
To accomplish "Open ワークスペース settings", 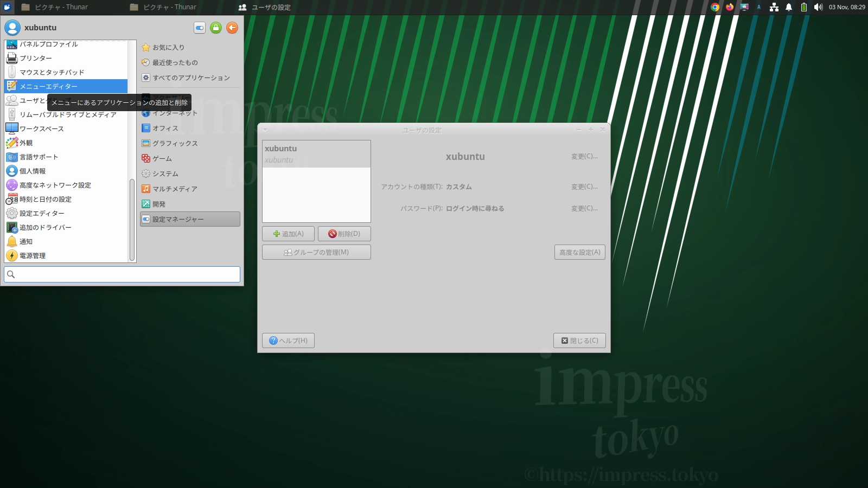I will [66, 129].
